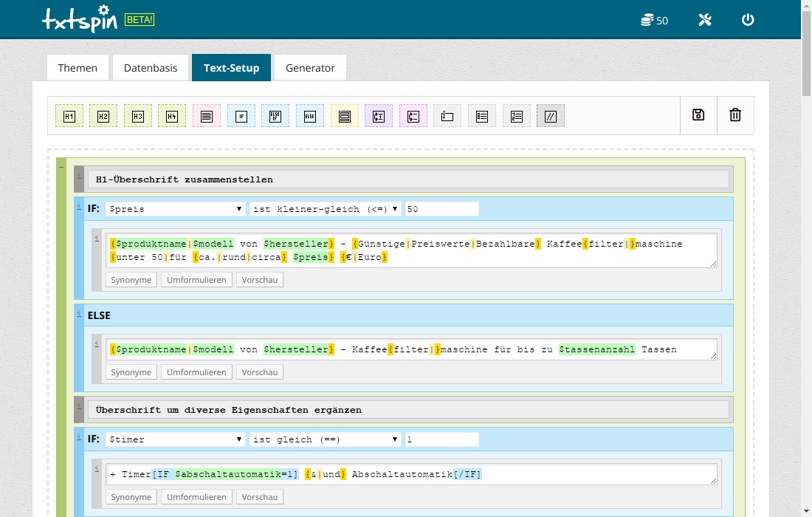Save the text setup
This screenshot has width=812, height=517.
coord(698,115)
